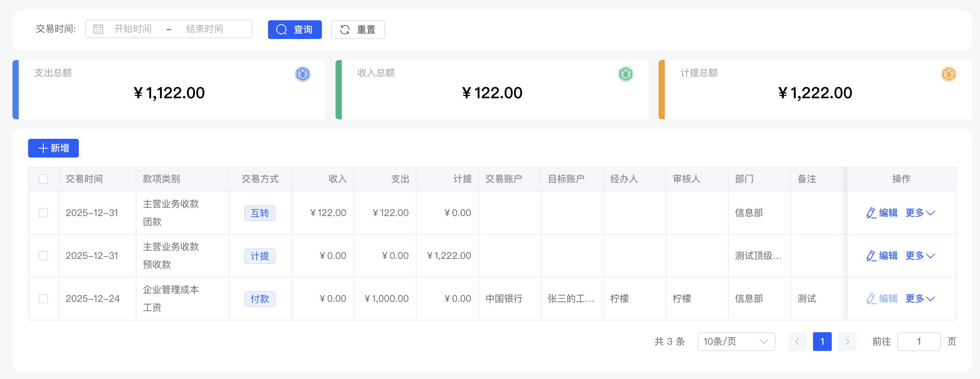Viewport: 980px width, 379px height.
Task: Click the pencil edit icon for 付款 row
Action: click(871, 299)
